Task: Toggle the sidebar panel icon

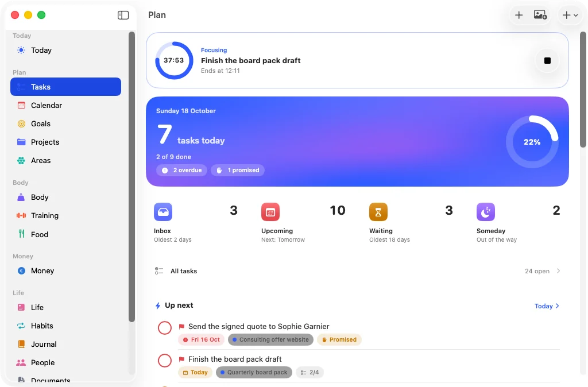Action: (123, 15)
